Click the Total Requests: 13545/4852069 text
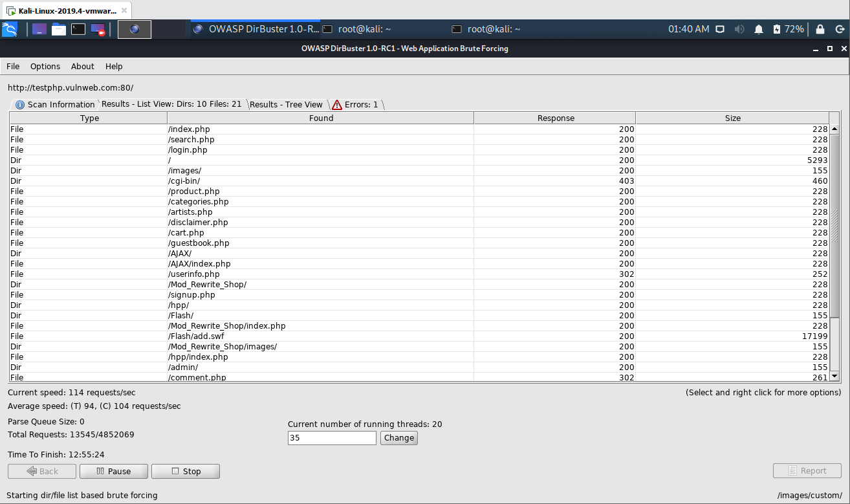Viewport: 850px width, 504px height. click(71, 435)
